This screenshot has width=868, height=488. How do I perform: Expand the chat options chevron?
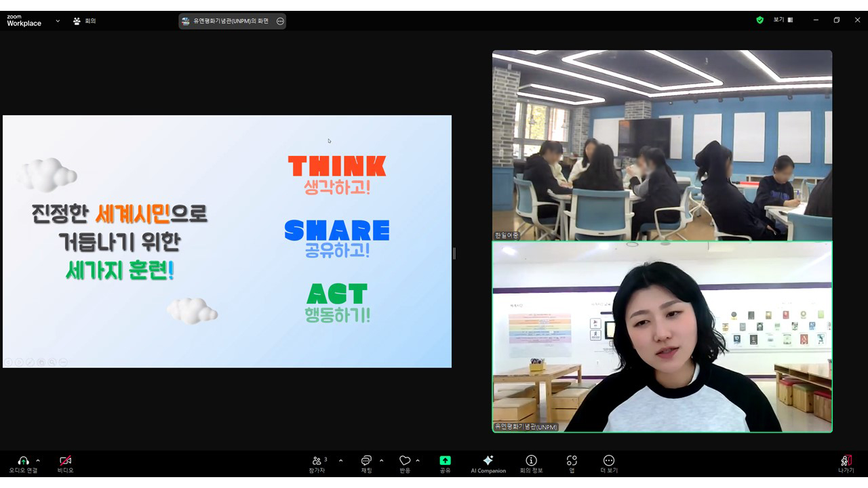(381, 461)
